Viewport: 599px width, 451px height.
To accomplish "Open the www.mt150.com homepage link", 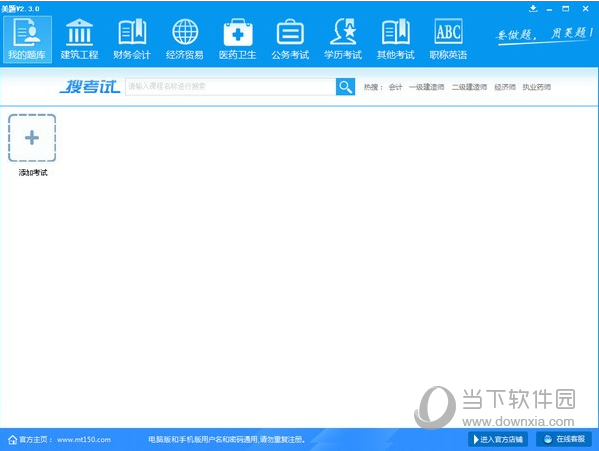I will coord(84,440).
